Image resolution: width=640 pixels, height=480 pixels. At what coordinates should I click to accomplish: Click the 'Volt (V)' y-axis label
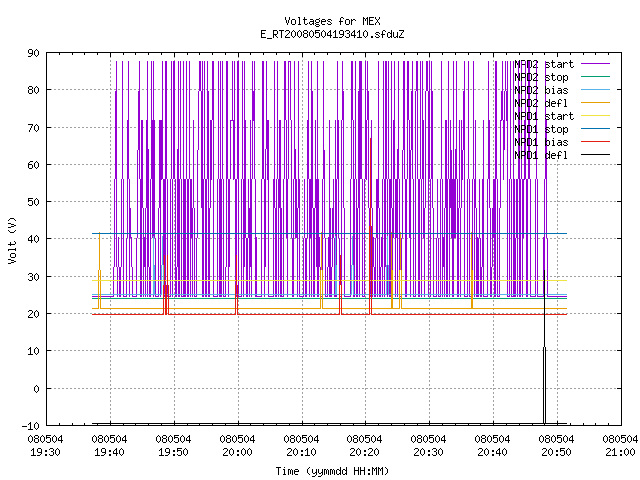13,240
